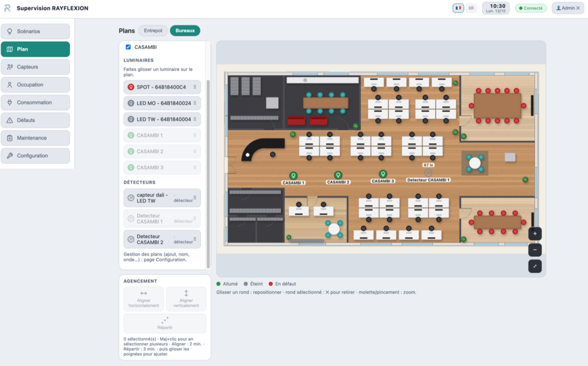Click the Admin logout button

coord(568,8)
